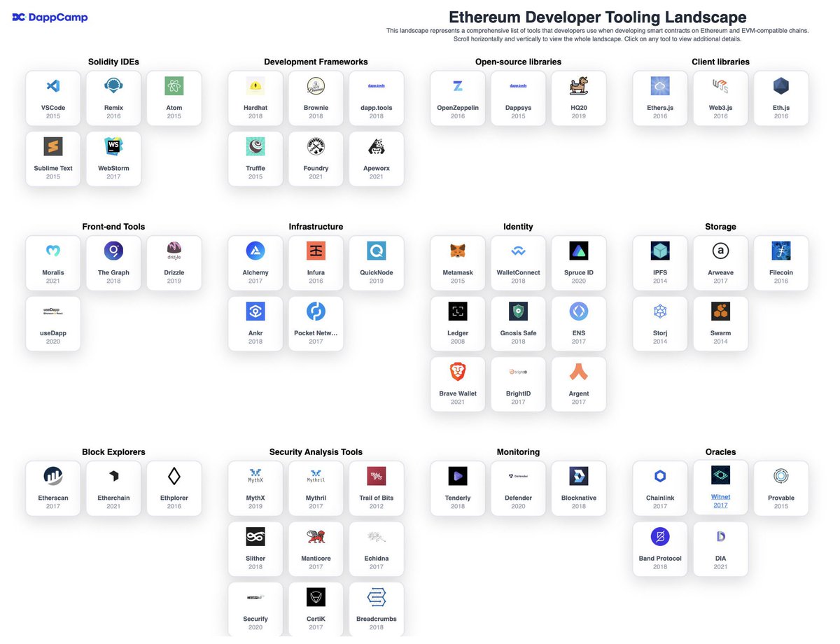The height and width of the screenshot is (644, 840).
Task: Click the Hardhat framework icon
Action: pyautogui.click(x=255, y=86)
